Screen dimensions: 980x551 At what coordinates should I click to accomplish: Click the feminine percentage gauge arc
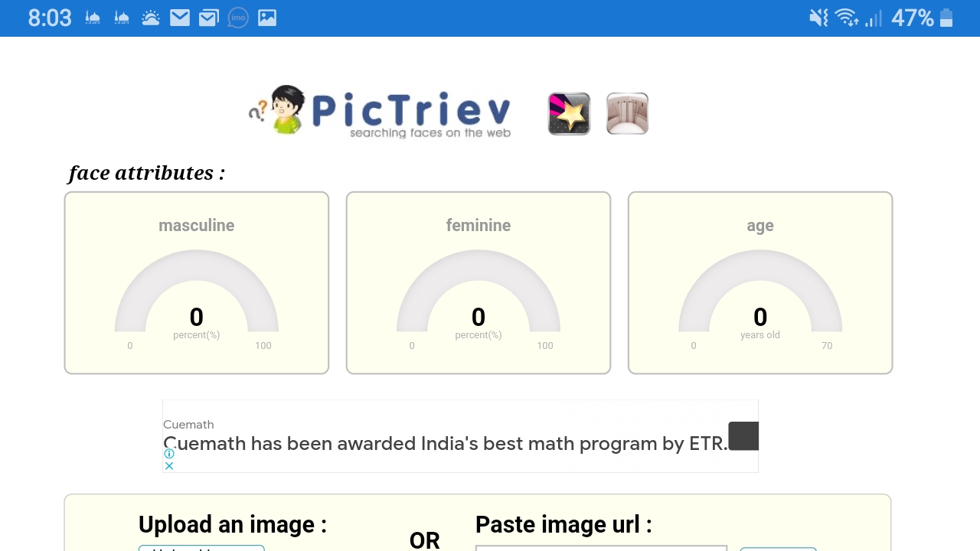click(x=479, y=291)
